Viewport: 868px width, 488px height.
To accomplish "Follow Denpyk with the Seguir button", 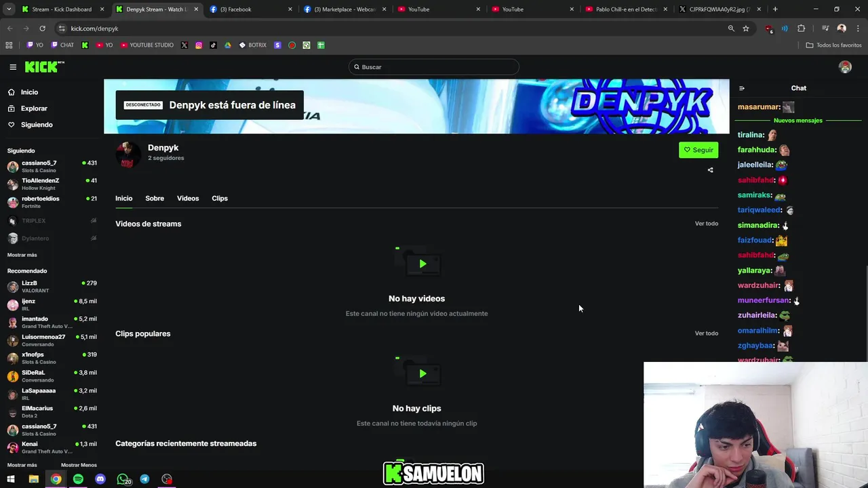I will coord(698,150).
